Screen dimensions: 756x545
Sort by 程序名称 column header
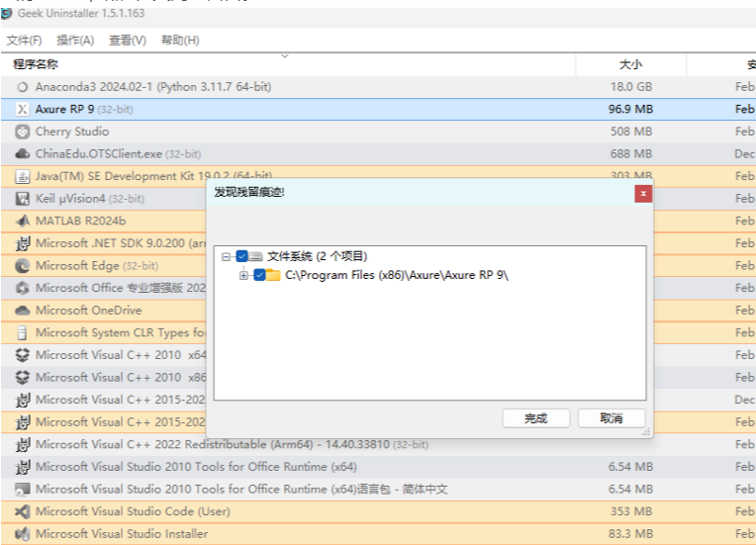[288, 64]
